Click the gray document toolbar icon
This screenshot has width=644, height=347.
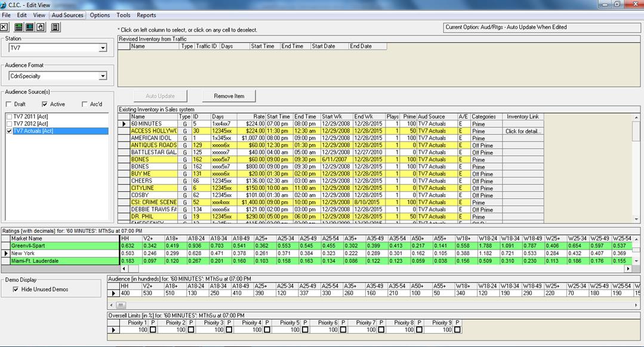55,27
